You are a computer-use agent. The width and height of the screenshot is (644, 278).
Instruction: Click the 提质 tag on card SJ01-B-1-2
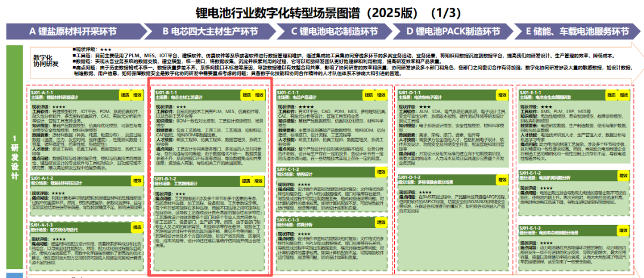coord(246,180)
